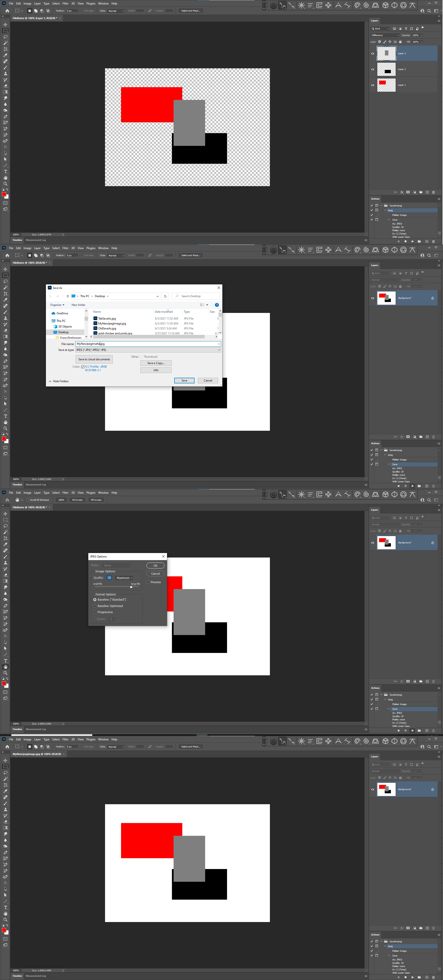Click the change view icon in Save As
This screenshot has height=980, width=443.
point(202,305)
